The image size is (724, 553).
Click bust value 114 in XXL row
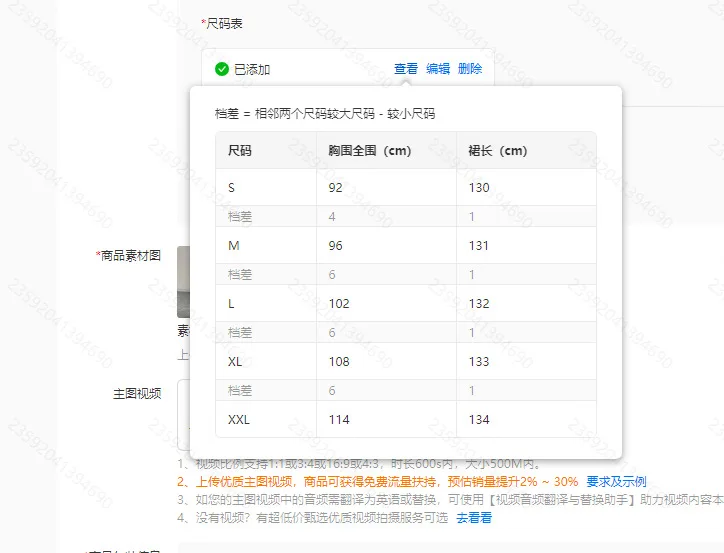[x=339, y=420]
